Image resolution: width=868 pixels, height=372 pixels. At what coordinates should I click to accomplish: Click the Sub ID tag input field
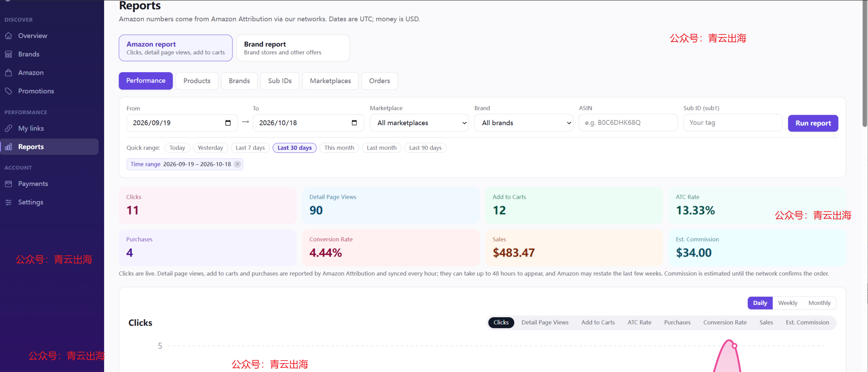point(733,123)
